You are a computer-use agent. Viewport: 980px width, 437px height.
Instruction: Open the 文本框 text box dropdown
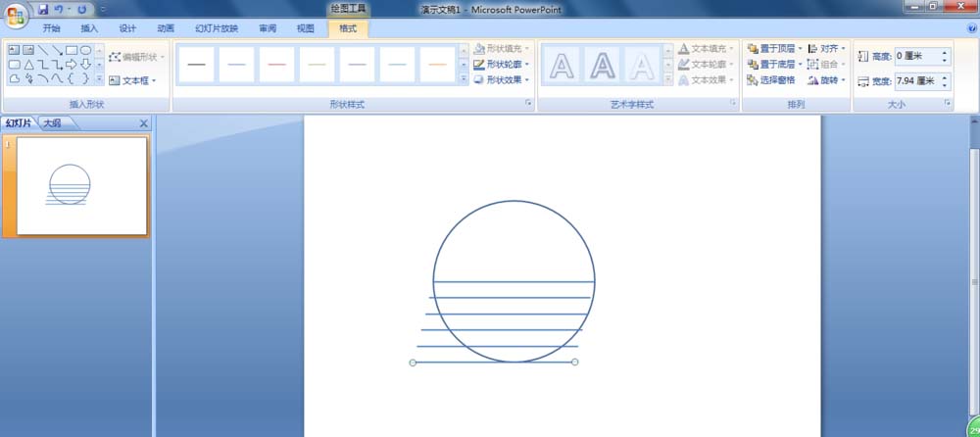pyautogui.click(x=132, y=80)
